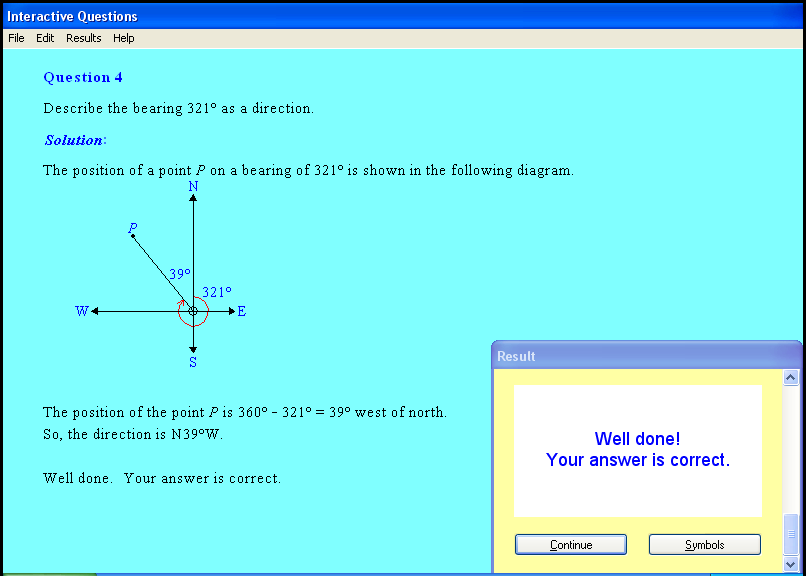Click 'Well done! Your answer is correct.' message
This screenshot has width=806, height=576.
(637, 449)
